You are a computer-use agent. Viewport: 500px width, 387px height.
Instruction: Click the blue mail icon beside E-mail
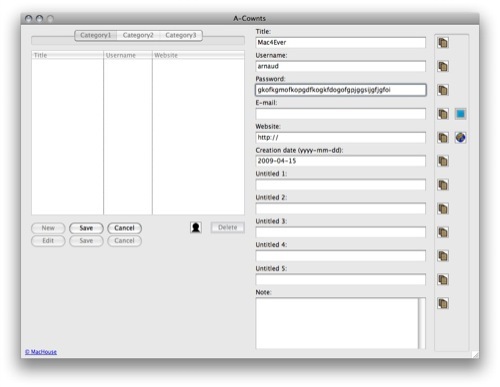click(x=460, y=114)
